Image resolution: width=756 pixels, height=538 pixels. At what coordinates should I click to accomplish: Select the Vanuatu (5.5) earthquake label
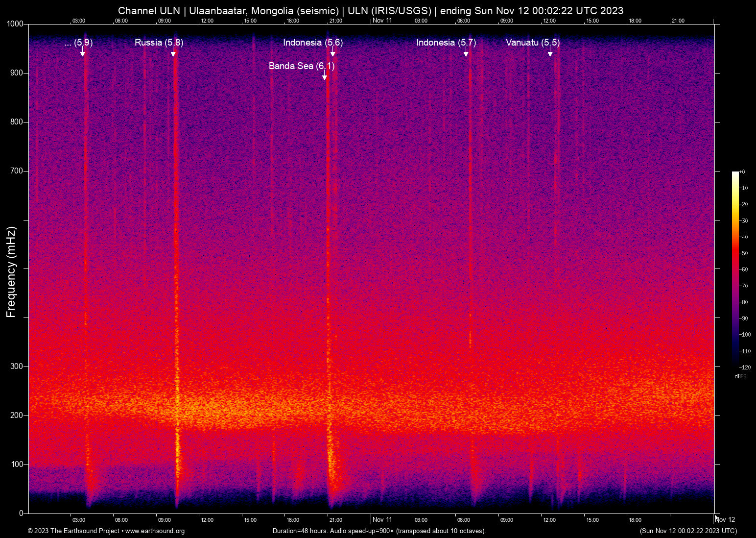click(532, 43)
